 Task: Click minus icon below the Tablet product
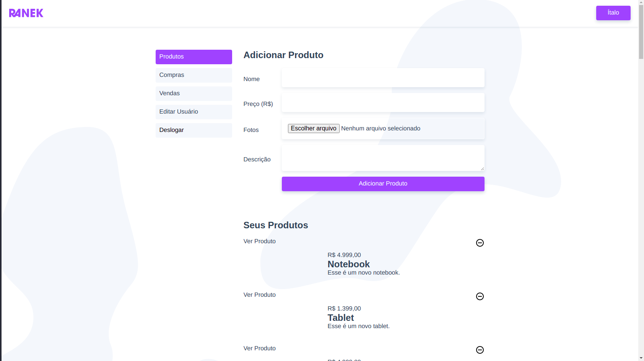click(x=480, y=350)
